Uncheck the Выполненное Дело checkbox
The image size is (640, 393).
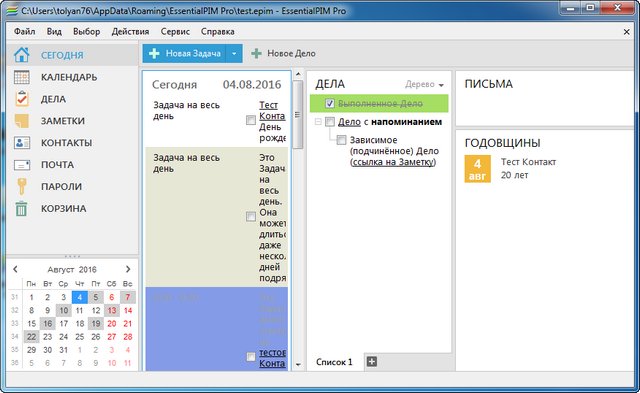[x=330, y=104]
